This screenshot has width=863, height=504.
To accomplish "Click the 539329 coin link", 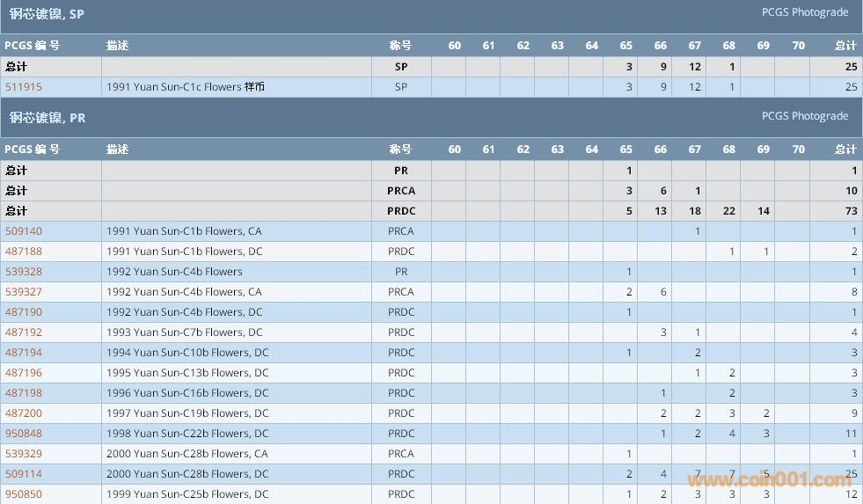I will (24, 454).
